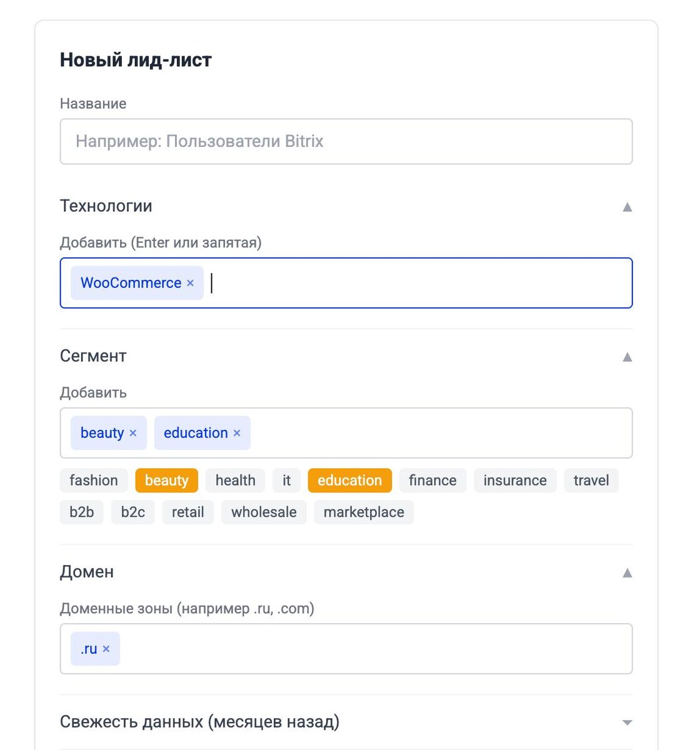Remove the .ru domain zone tag
This screenshot has width=700, height=750.
(x=106, y=649)
